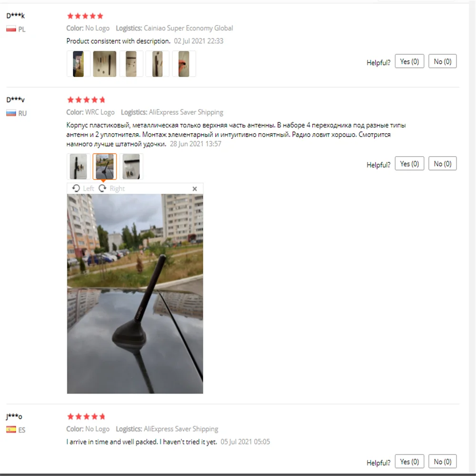Viewport: 476px width, 476px height.
Task: Click the Spain flag icon beside ES
Action: tap(11, 429)
